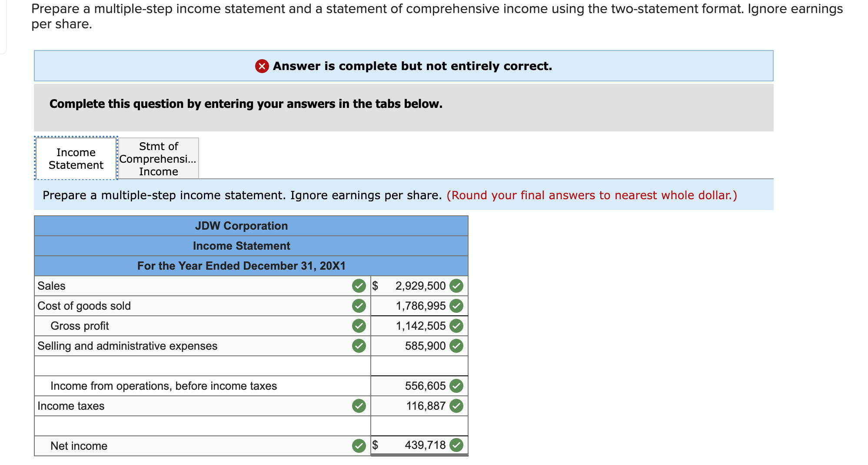This screenshot has height=465, width=868.
Task: Click the green checkmark beside Sales label
Action: 359,286
